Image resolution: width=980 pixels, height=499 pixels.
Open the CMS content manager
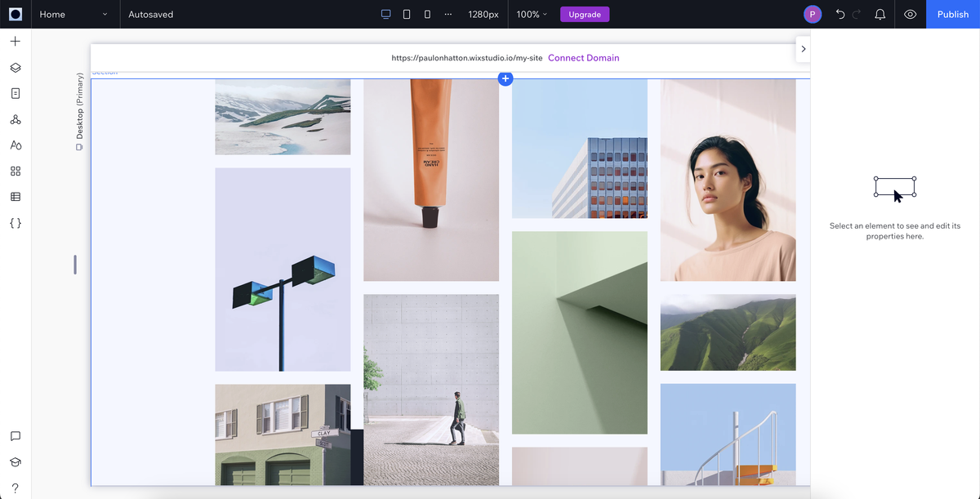[x=15, y=196]
